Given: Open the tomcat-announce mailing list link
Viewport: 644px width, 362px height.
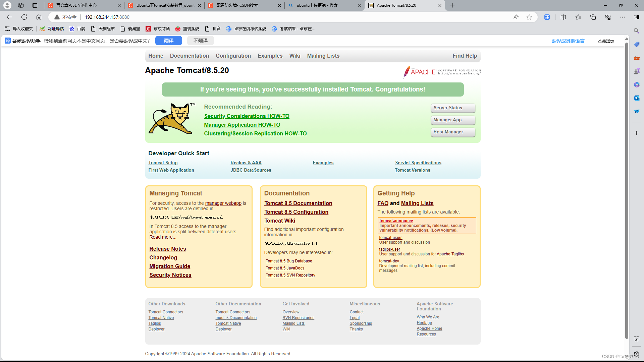Looking at the screenshot, I should (x=396, y=221).
